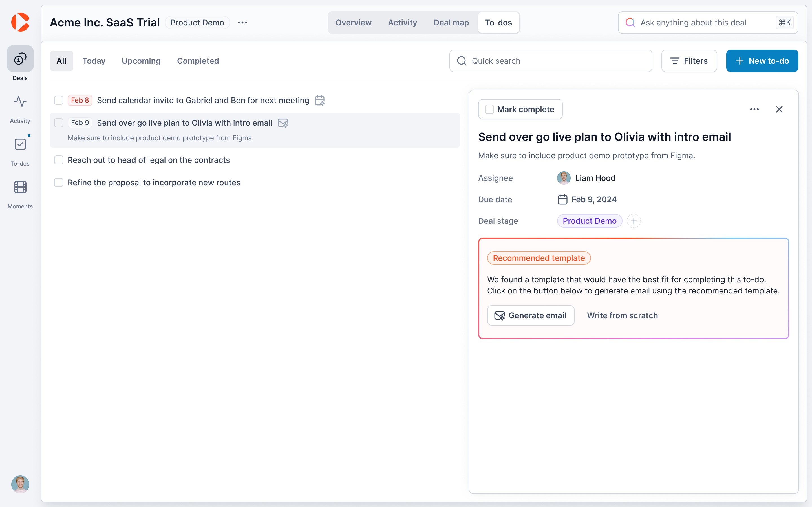
Task: Open Moments from the sidebar
Action: click(x=20, y=187)
